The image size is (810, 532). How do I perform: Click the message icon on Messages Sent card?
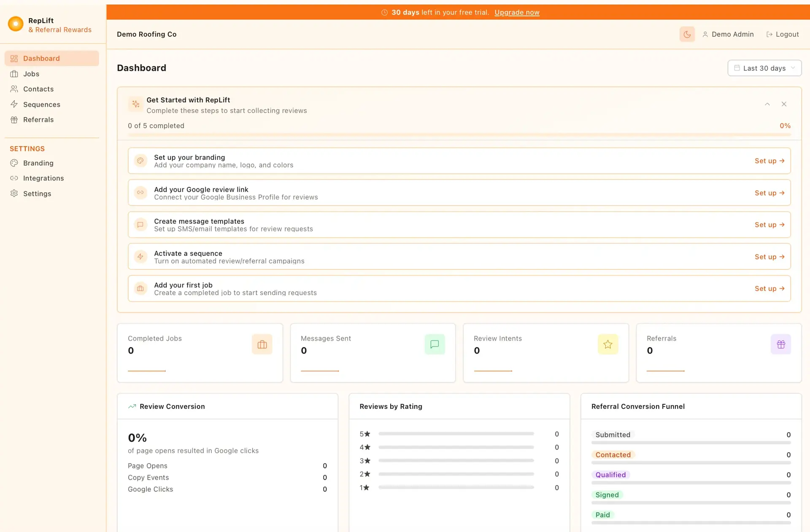click(435, 344)
